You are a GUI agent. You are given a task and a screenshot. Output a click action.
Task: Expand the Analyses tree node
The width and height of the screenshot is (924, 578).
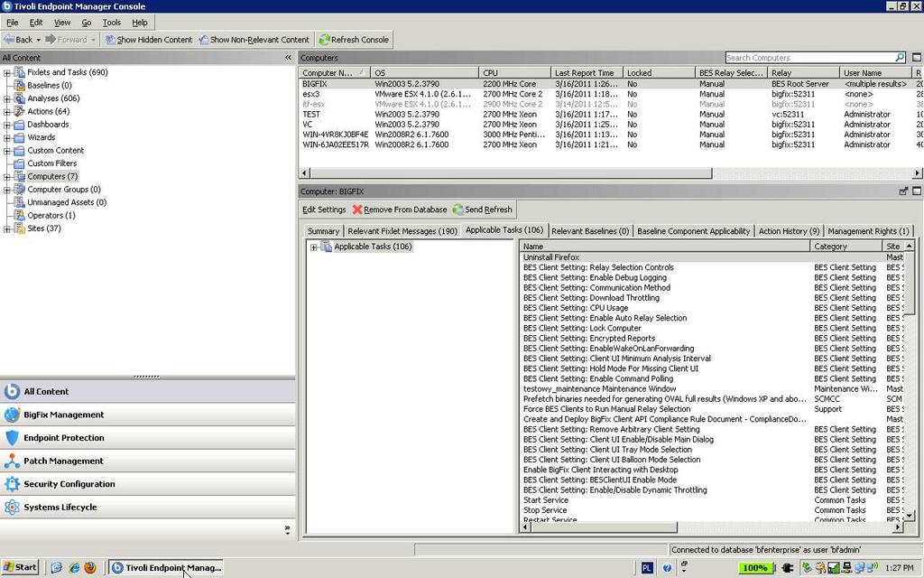pos(7,99)
